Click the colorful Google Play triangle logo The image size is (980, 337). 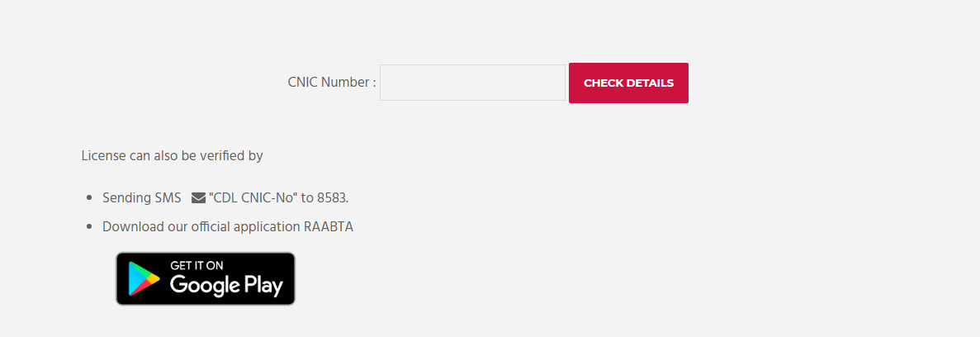[x=144, y=279]
